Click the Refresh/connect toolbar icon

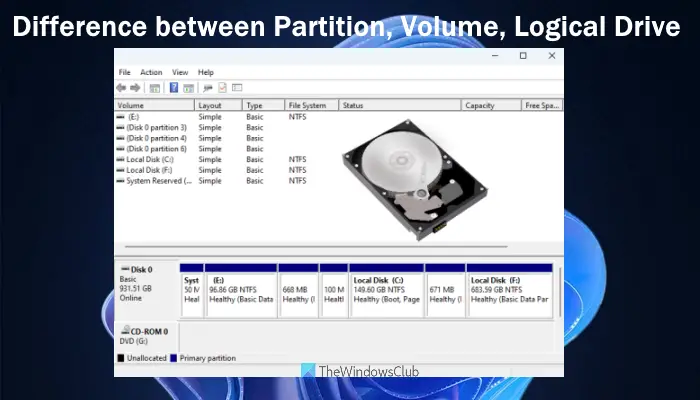[x=207, y=88]
